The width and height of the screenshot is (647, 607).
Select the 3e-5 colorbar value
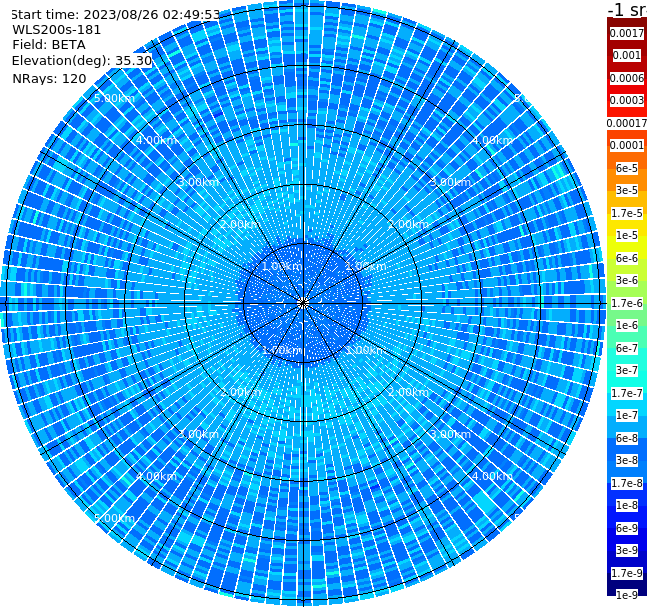click(627, 190)
